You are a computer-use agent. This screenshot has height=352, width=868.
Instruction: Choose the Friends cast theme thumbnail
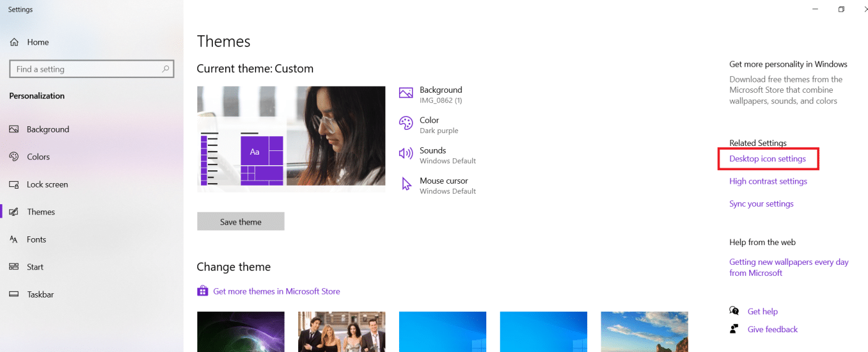click(x=342, y=332)
